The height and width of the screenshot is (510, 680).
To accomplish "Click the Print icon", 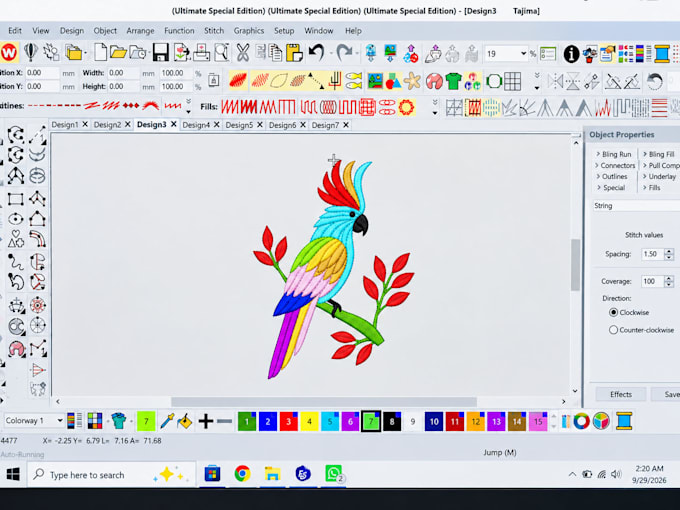I will click(x=201, y=52).
